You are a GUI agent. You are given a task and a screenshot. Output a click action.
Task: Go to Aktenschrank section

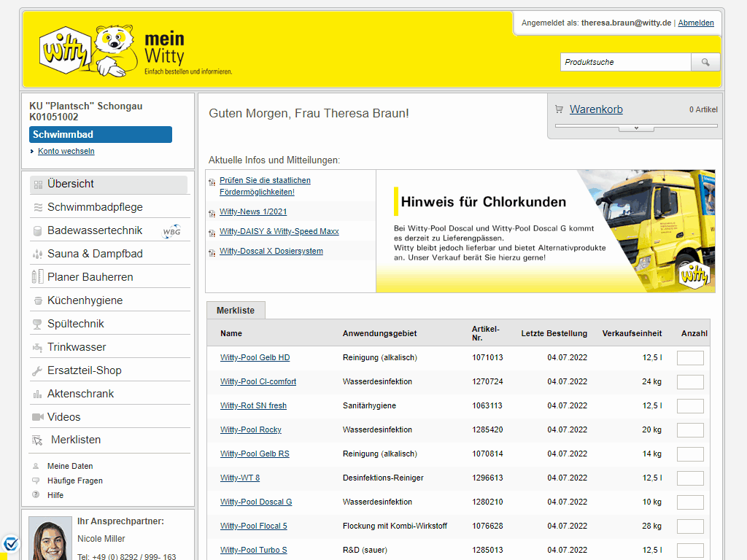[x=80, y=394]
